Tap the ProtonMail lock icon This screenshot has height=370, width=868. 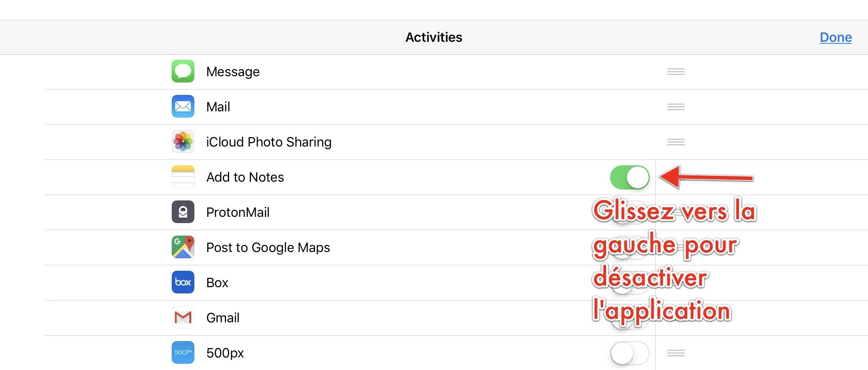point(183,212)
